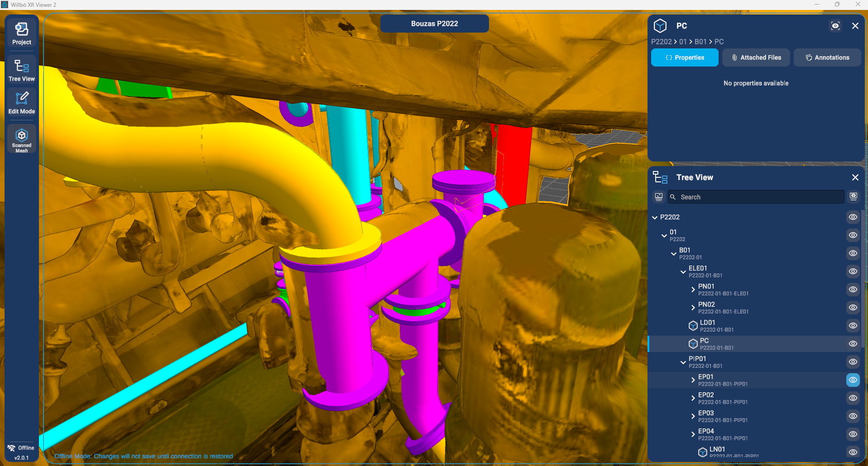Click the Tree View search field
Image resolution: width=868 pixels, height=466 pixels.
[x=756, y=197]
